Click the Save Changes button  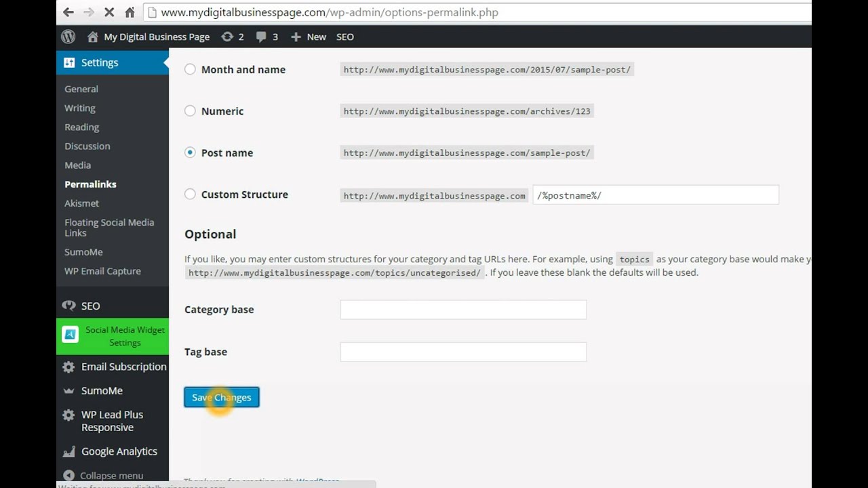(222, 397)
